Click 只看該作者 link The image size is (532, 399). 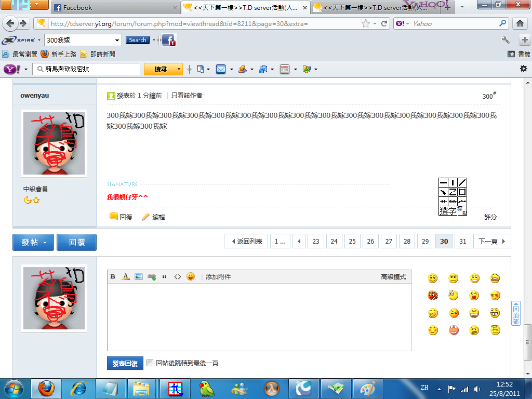(187, 96)
